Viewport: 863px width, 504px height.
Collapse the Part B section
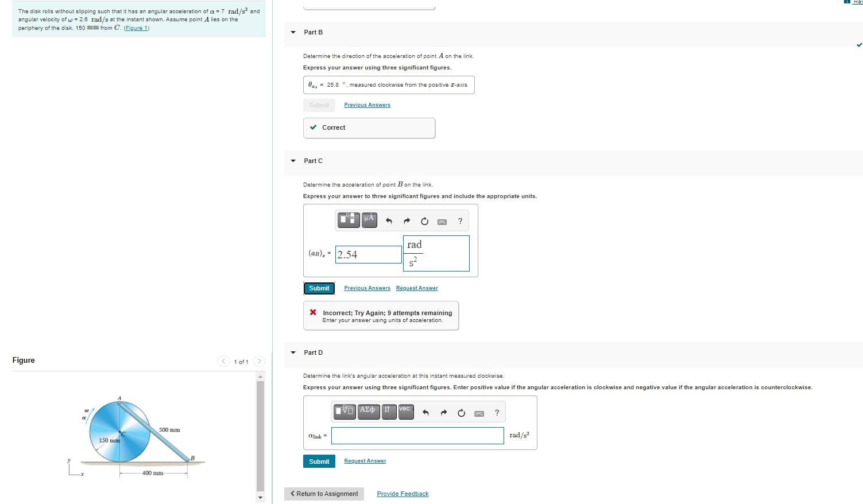coord(293,32)
